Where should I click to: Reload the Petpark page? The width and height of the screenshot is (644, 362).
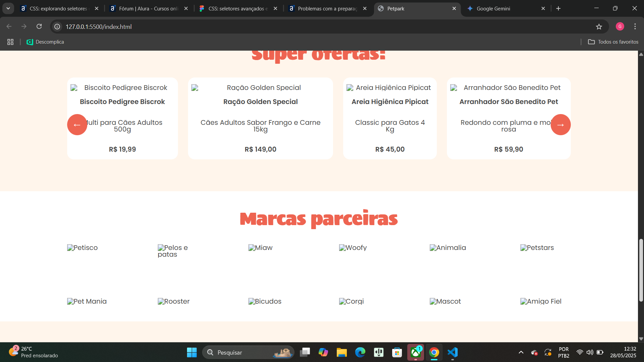click(x=39, y=27)
